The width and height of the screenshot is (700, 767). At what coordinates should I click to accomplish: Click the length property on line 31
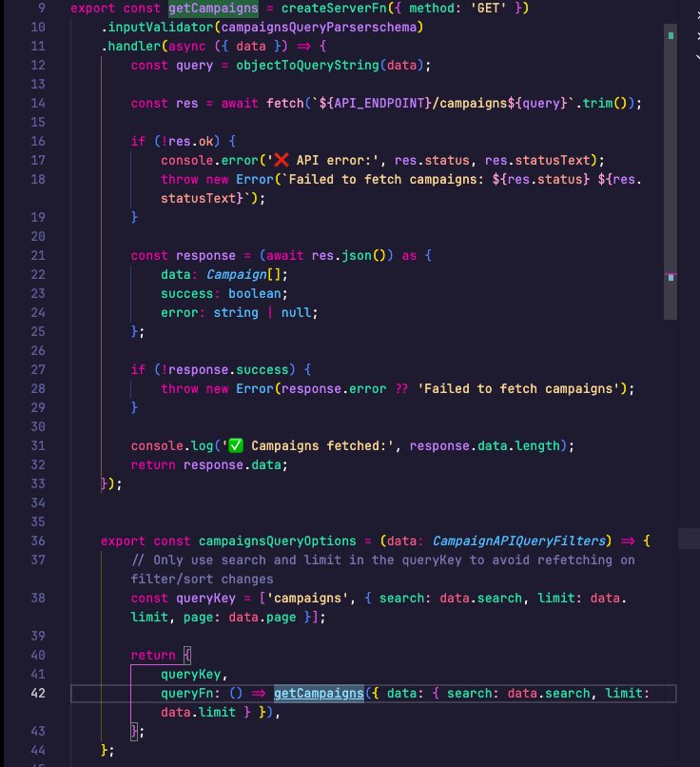(537, 445)
